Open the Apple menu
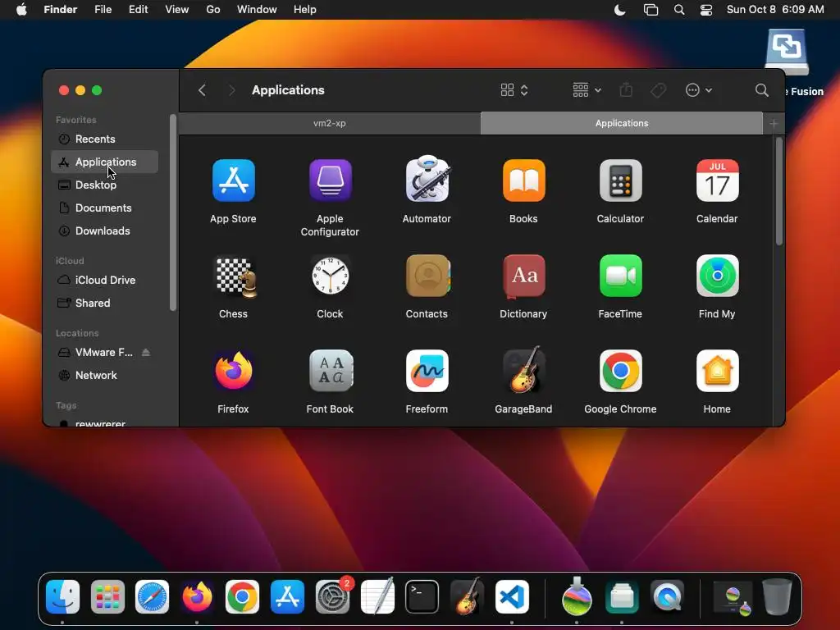This screenshot has height=630, width=840. point(21,10)
